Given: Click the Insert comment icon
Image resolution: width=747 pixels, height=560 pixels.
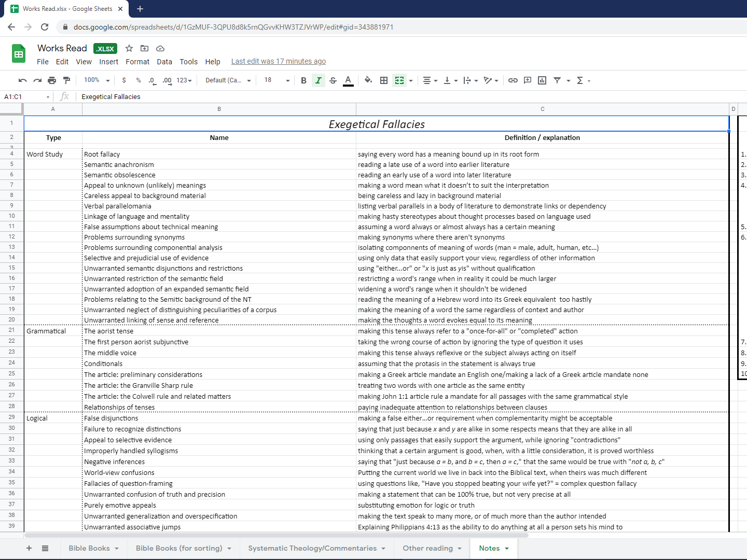Looking at the screenshot, I should pyautogui.click(x=528, y=80).
